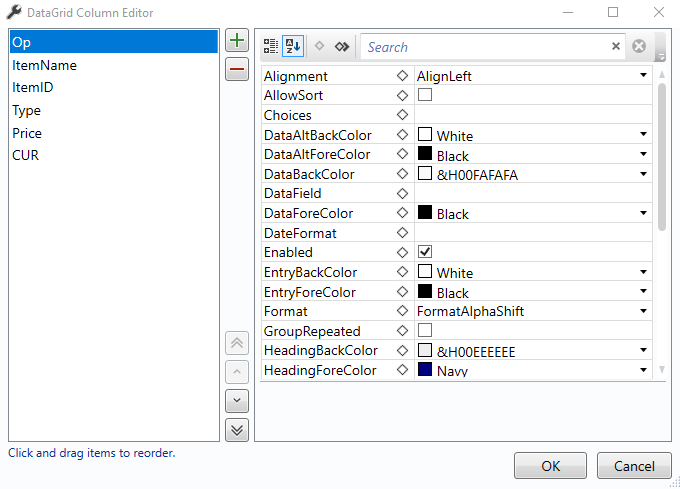Click the DataAltForeColor diamond marker
The width and height of the screenshot is (680, 489).
coord(402,154)
